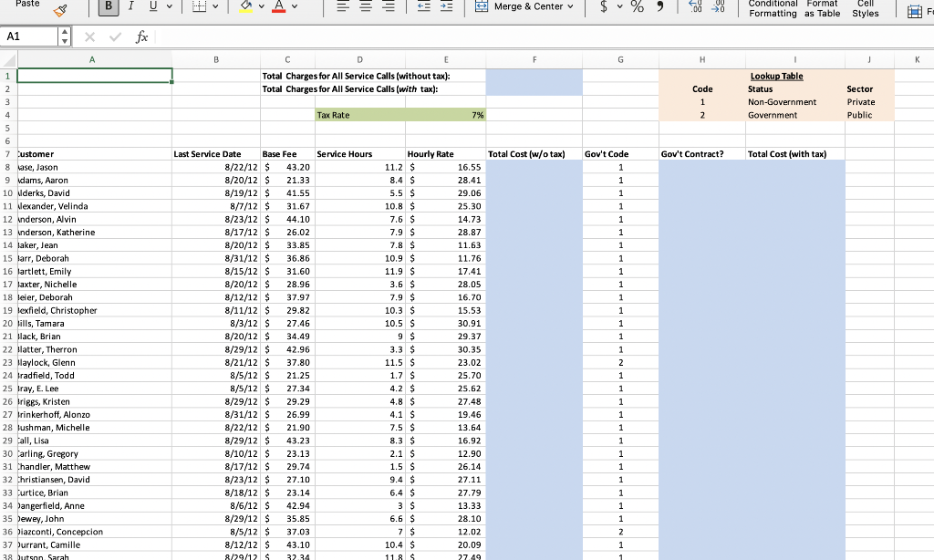Image resolution: width=934 pixels, height=560 pixels.
Task: Click the Tax Rate 7% cell
Action: [x=445, y=115]
